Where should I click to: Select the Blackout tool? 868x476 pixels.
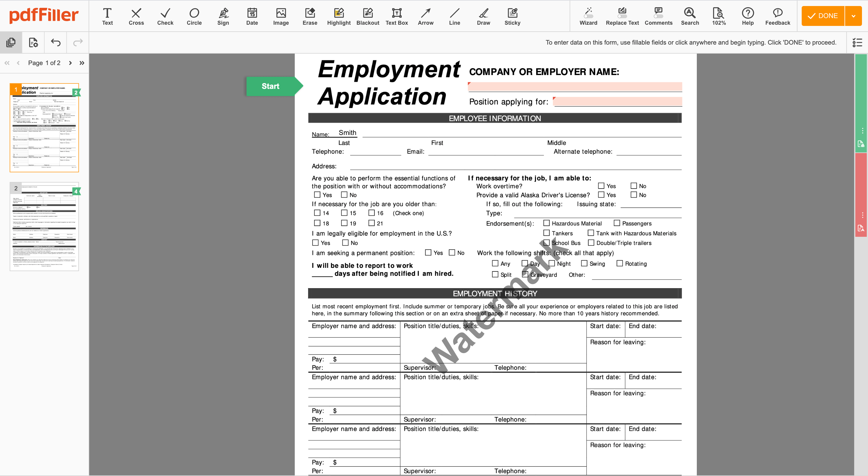[368, 16]
